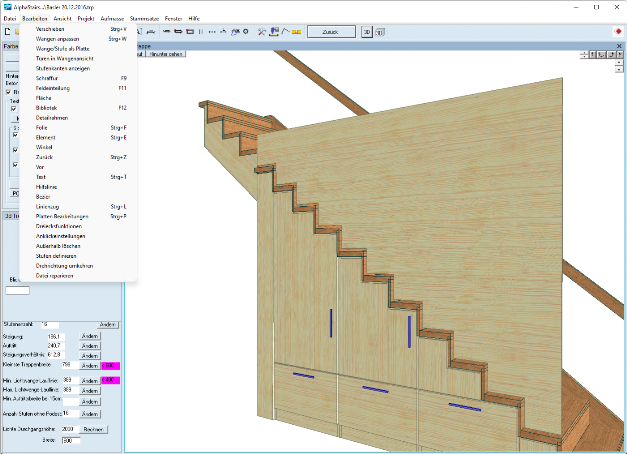Choose Verschieben from the Bearbeiten menu

78,29
